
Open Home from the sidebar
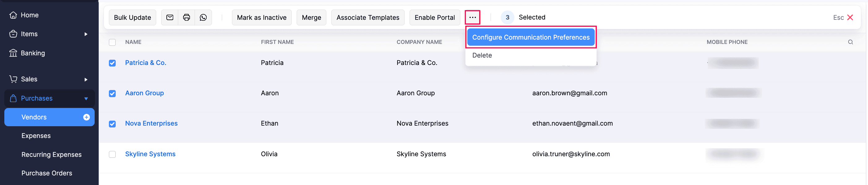(x=30, y=15)
